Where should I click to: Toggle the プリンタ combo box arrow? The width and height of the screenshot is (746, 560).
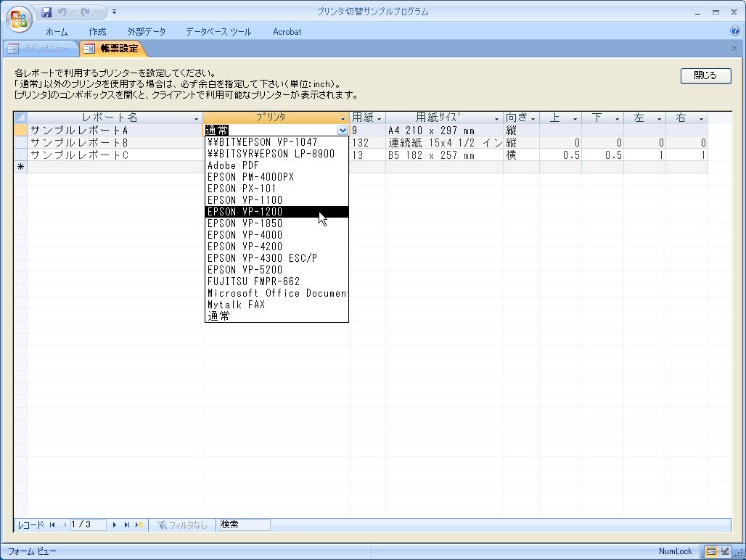coord(343,131)
